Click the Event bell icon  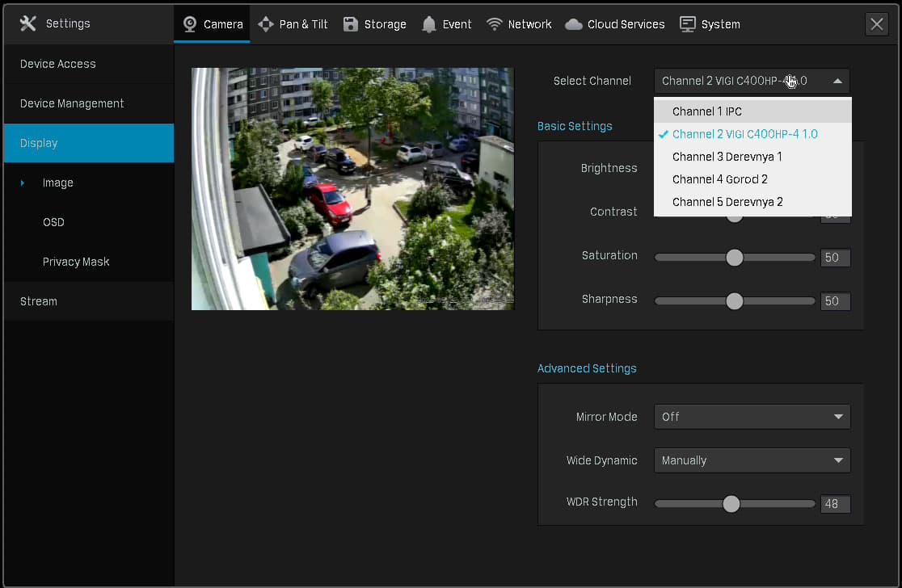(x=428, y=24)
